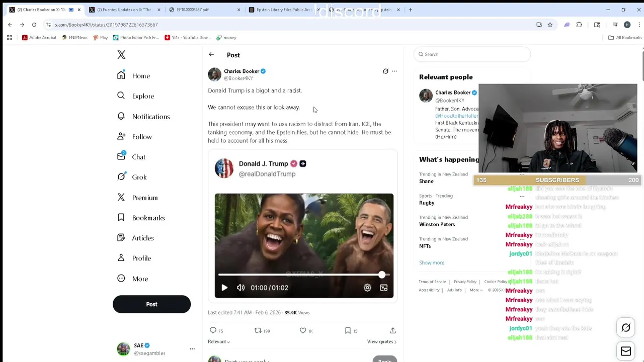Open the browser extensions puzzle icon
Image resolution: width=644 pixels, height=362 pixels.
point(579,25)
